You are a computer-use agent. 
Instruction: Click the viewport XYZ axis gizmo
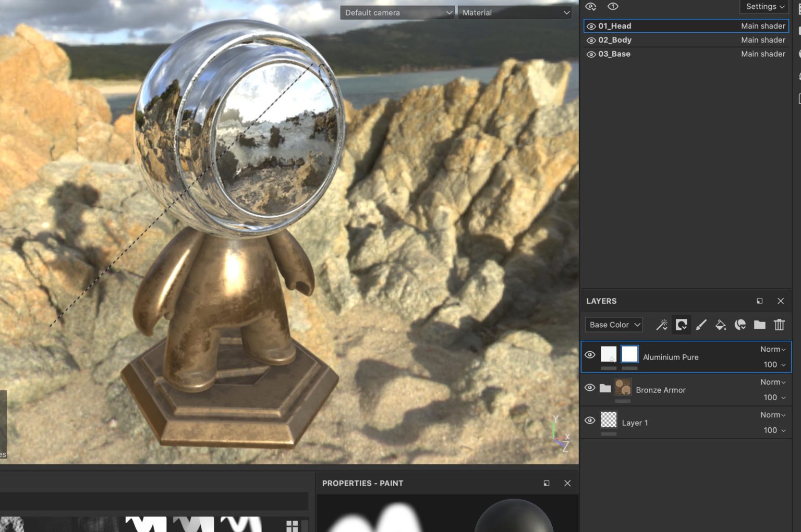[561, 434]
